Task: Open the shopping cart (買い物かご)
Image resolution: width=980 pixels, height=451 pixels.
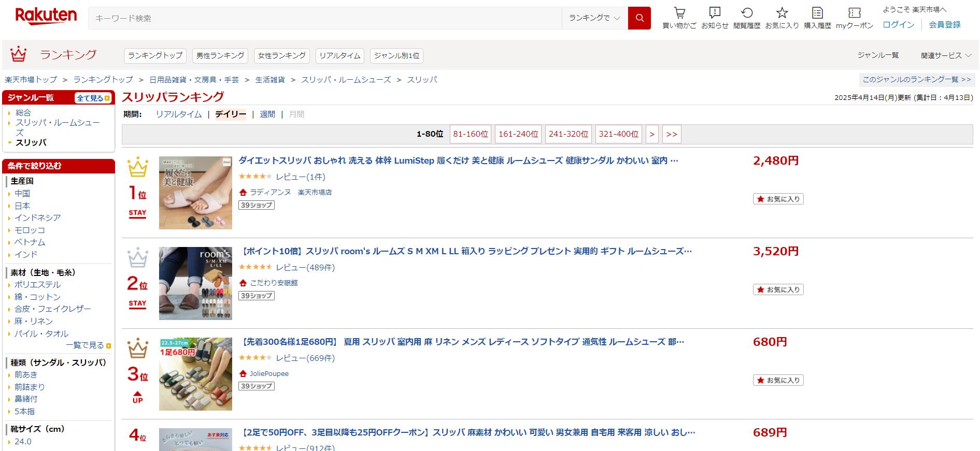Action: pyautogui.click(x=679, y=18)
